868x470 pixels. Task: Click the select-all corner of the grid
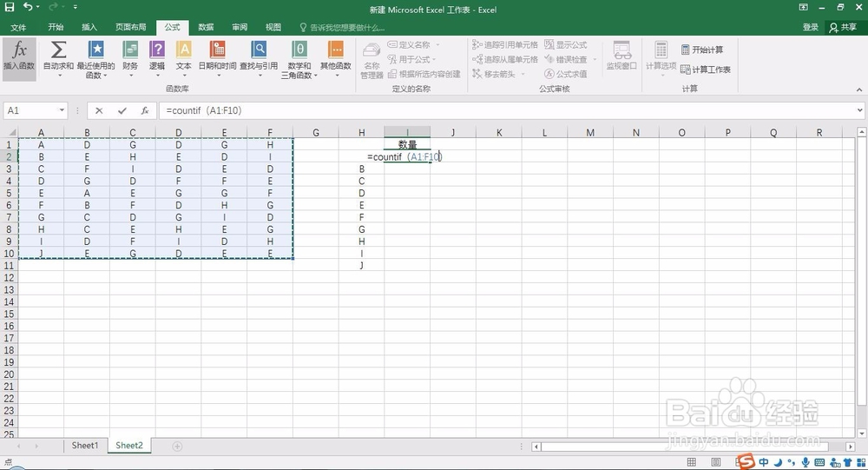10,132
